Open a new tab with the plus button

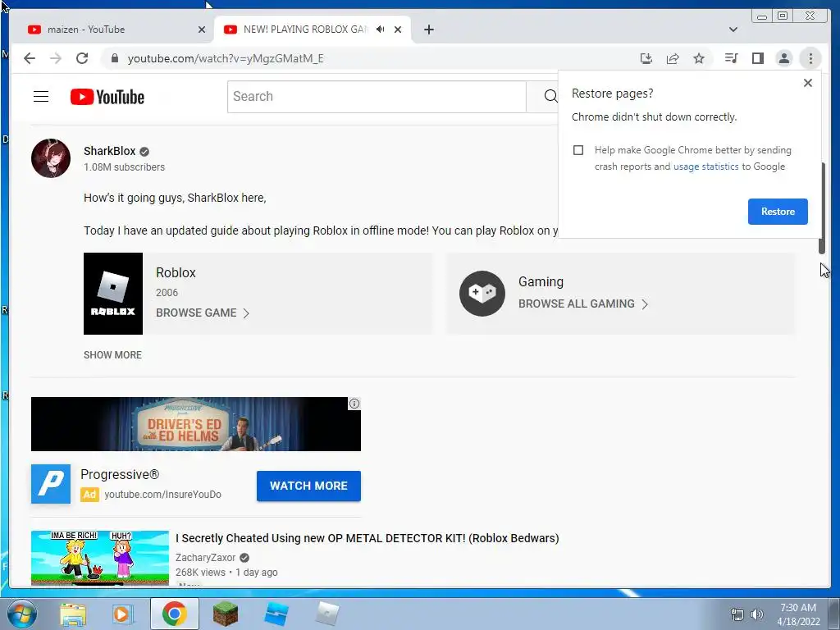point(428,30)
